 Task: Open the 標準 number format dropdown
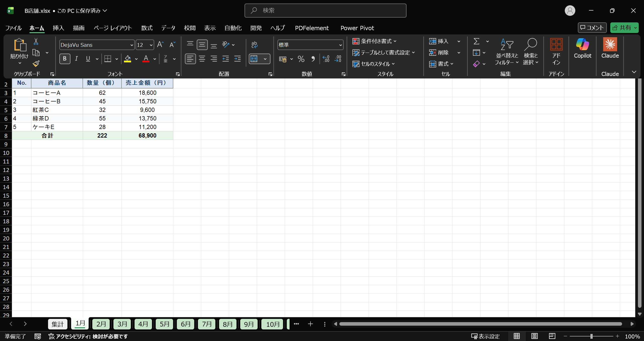click(x=340, y=45)
